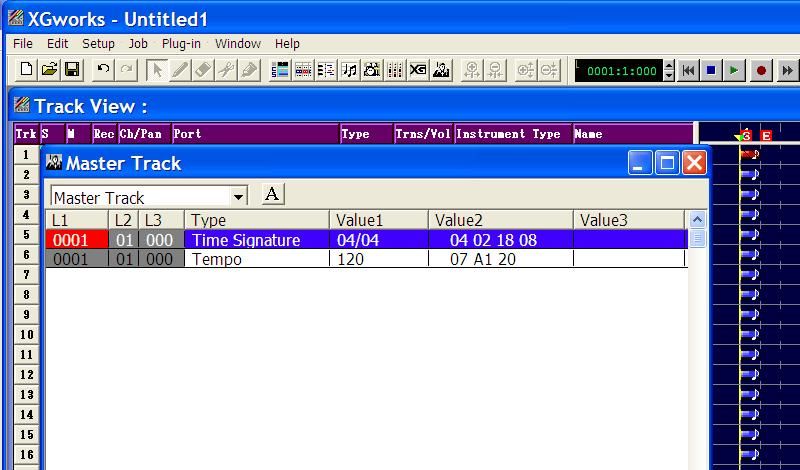The width and height of the screenshot is (800, 470).
Task: Select the scissors split tool
Action: point(226,70)
